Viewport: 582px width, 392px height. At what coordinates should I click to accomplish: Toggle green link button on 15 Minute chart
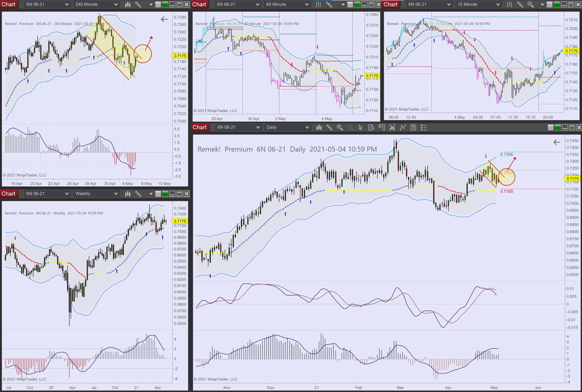[556, 4]
